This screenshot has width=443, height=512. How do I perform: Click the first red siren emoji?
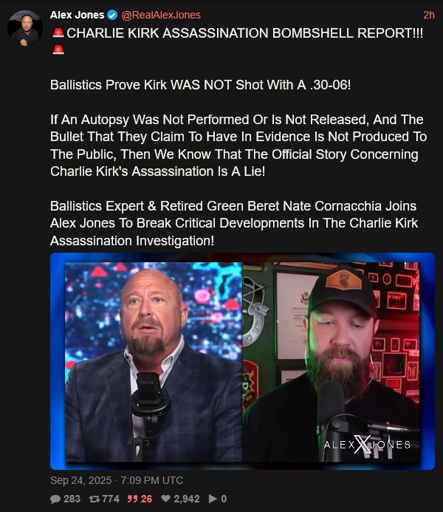(x=58, y=33)
